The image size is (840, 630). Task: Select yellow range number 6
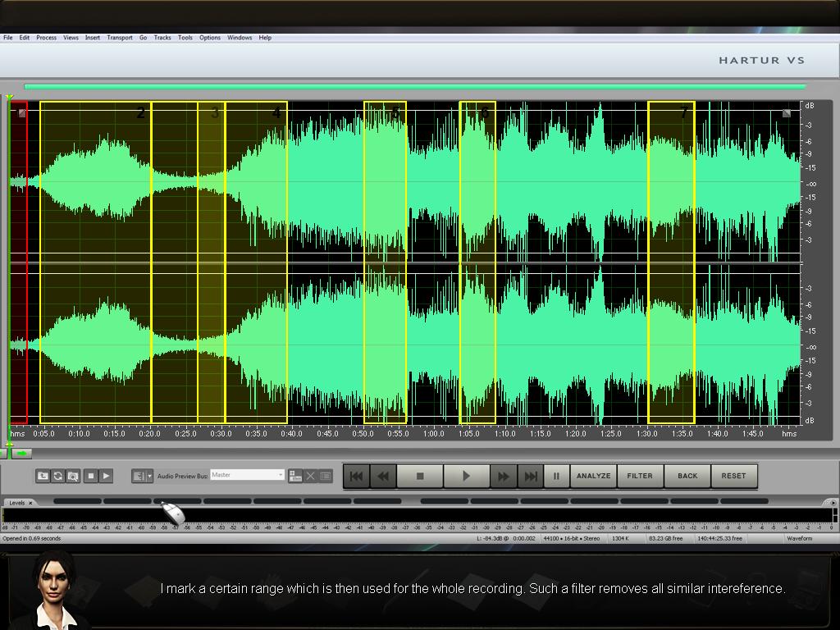[x=478, y=262]
